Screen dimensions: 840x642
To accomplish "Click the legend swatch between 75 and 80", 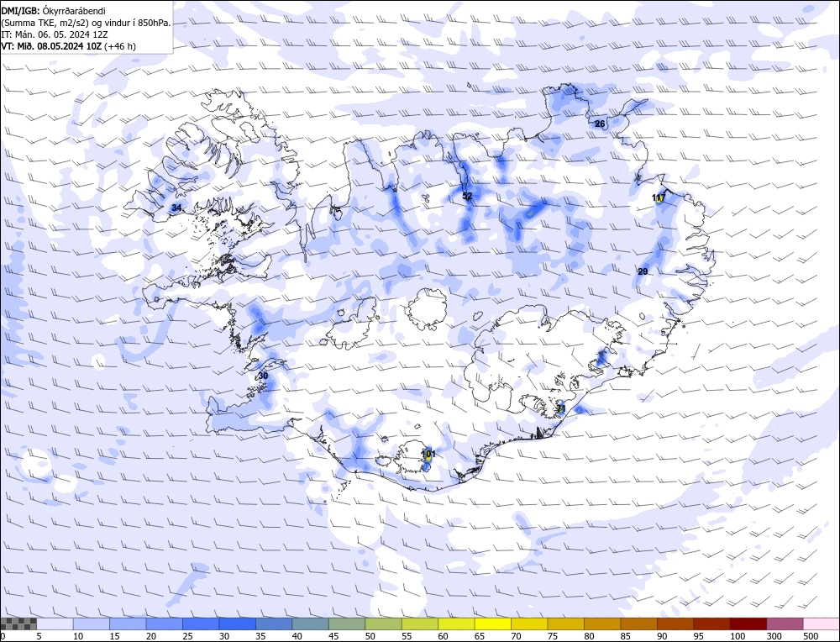I will (565, 624).
